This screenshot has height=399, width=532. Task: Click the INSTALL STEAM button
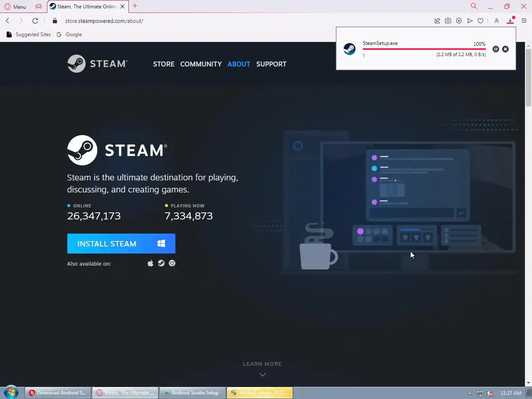click(121, 244)
